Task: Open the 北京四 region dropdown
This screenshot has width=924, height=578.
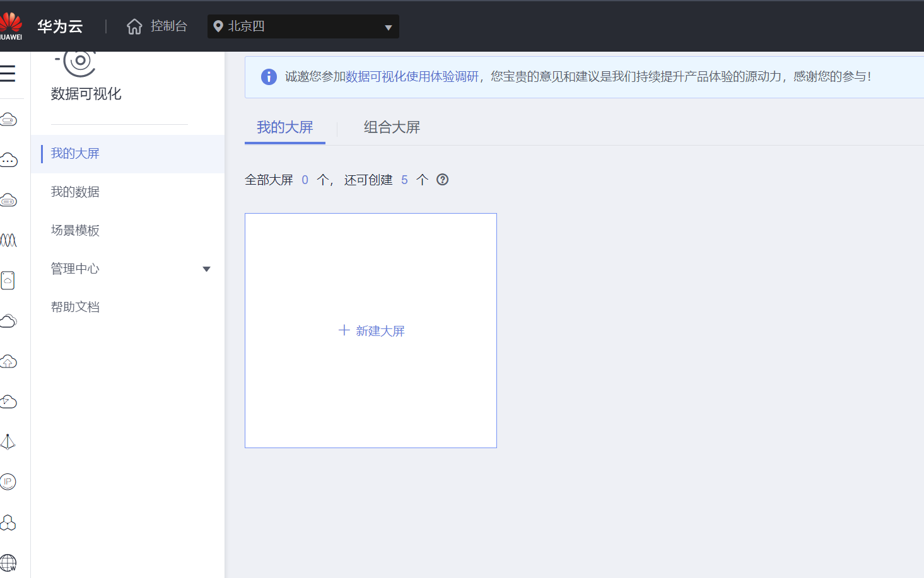Action: click(x=303, y=26)
